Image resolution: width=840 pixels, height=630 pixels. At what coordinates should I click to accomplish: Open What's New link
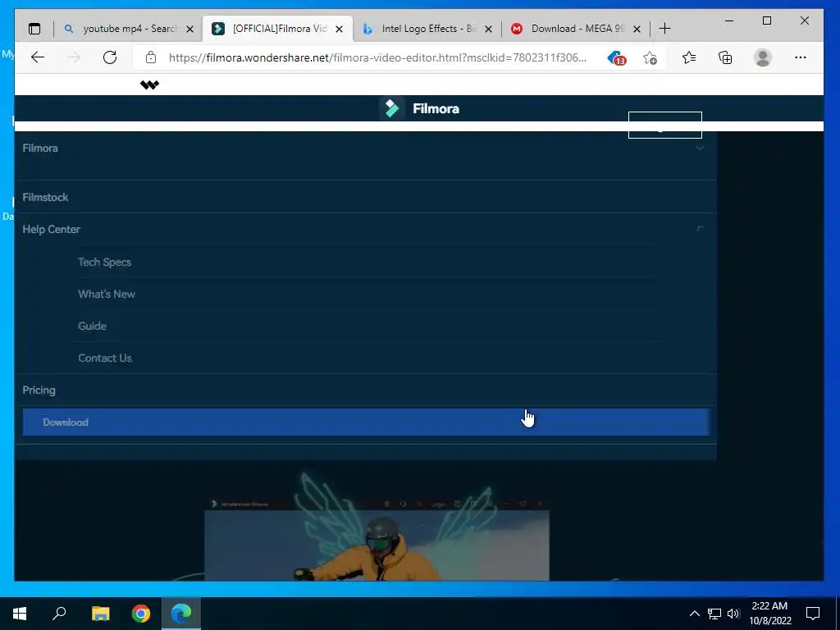pyautogui.click(x=107, y=294)
